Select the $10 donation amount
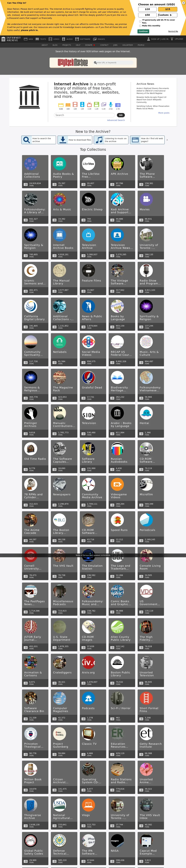This screenshot has height=868, width=186. click(147, 9)
